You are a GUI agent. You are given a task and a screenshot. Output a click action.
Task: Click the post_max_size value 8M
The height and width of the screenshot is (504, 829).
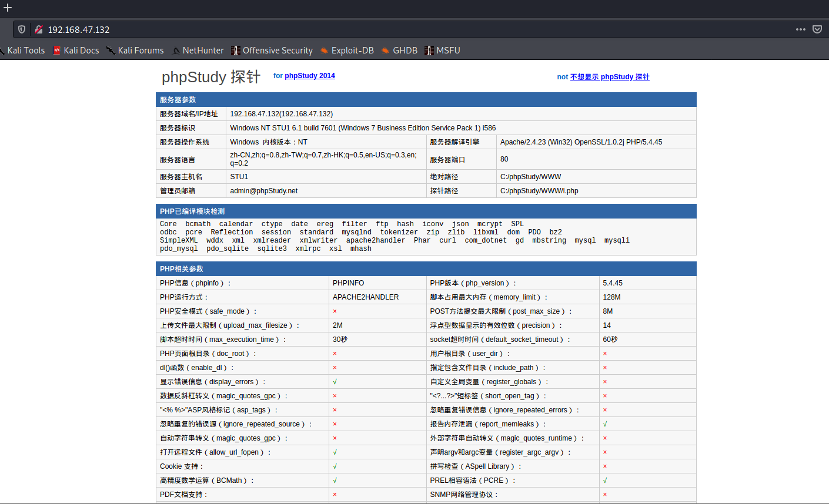point(608,311)
